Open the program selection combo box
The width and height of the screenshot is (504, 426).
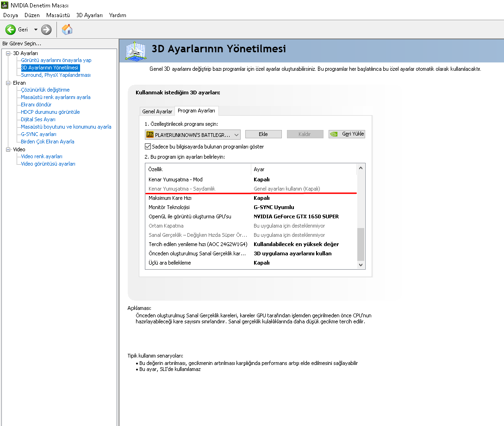(193, 135)
